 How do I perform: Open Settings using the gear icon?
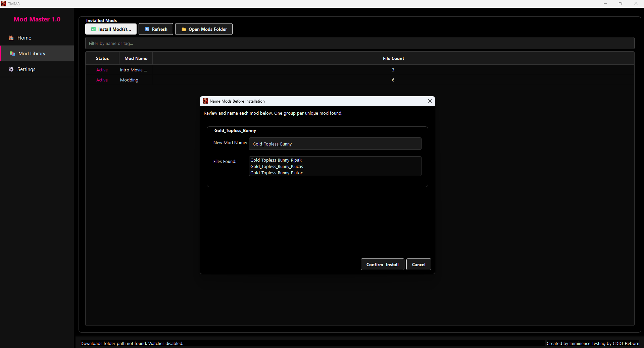pos(11,69)
